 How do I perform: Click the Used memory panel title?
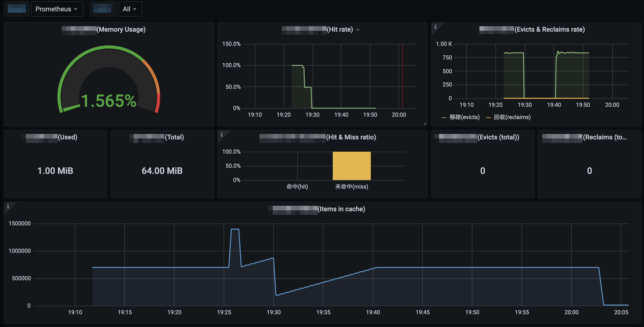(x=67, y=137)
